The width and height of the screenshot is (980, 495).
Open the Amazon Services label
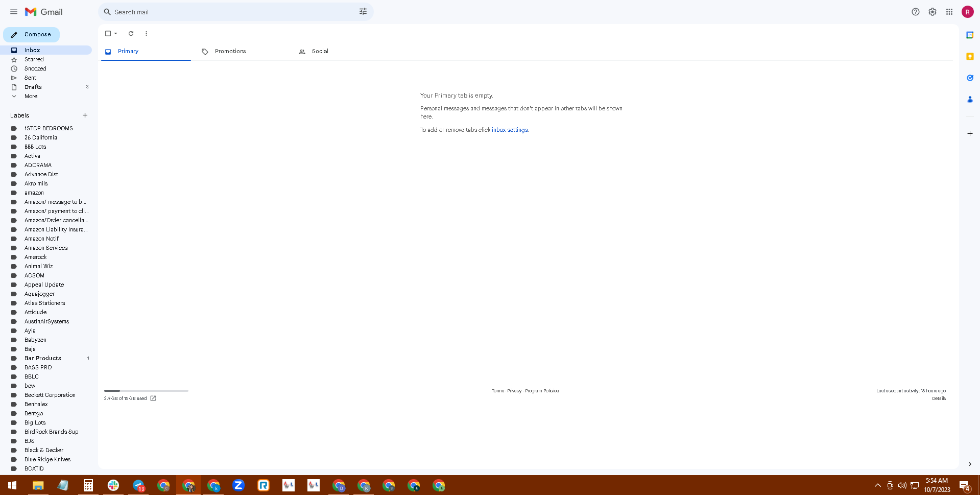(x=46, y=248)
